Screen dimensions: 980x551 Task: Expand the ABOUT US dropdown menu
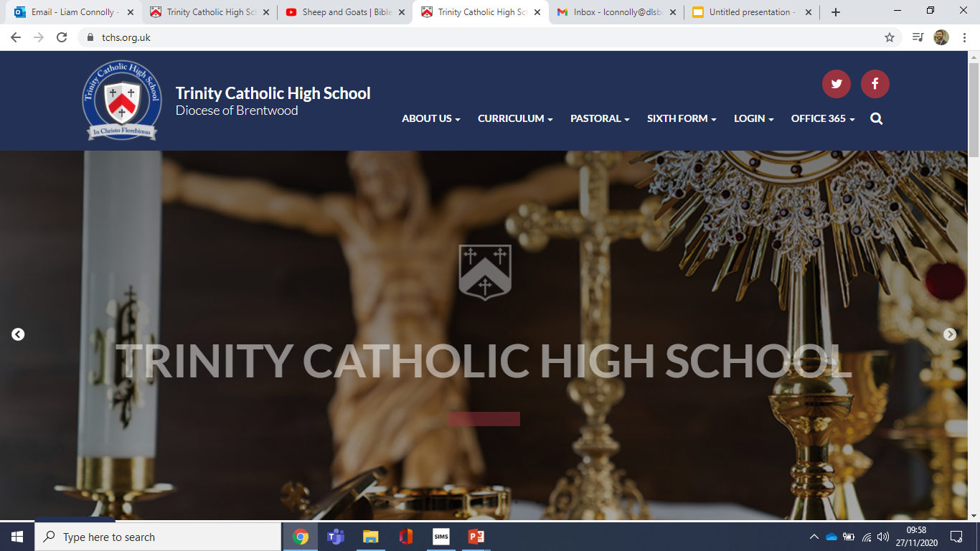tap(430, 118)
